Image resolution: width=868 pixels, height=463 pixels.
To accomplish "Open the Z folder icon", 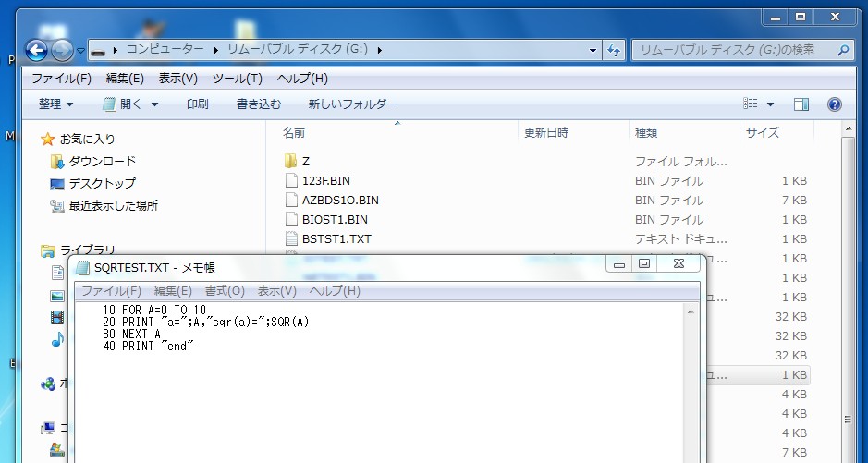I will [x=292, y=161].
